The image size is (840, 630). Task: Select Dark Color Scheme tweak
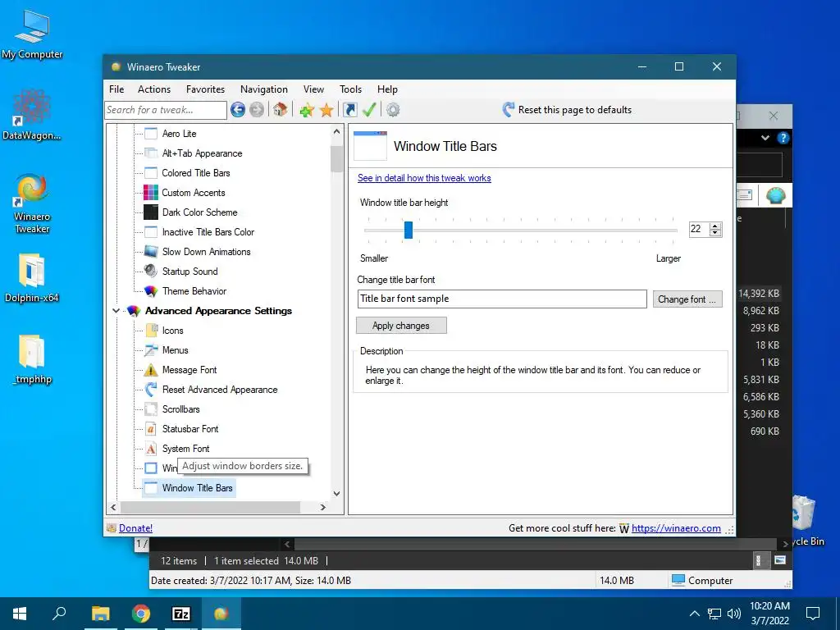199,212
